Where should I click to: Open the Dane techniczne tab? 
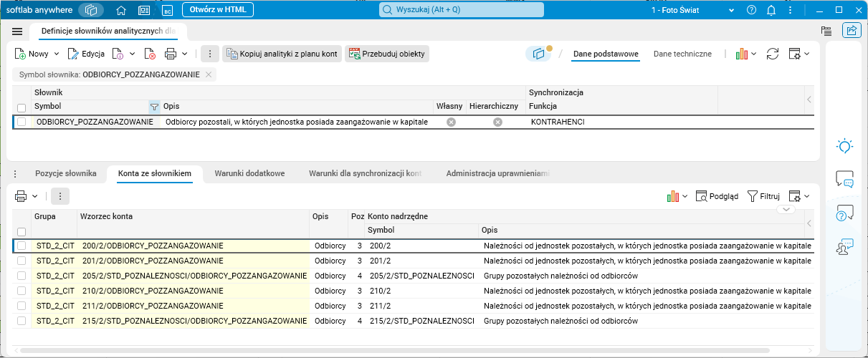(x=682, y=54)
